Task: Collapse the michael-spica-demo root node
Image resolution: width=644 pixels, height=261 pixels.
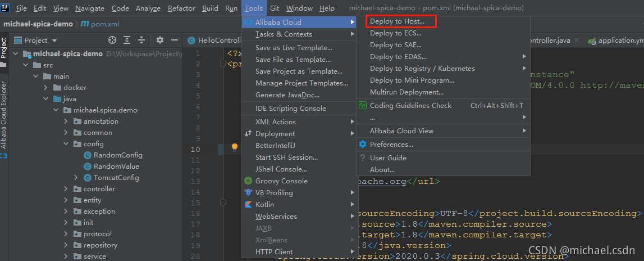Action: (16, 54)
